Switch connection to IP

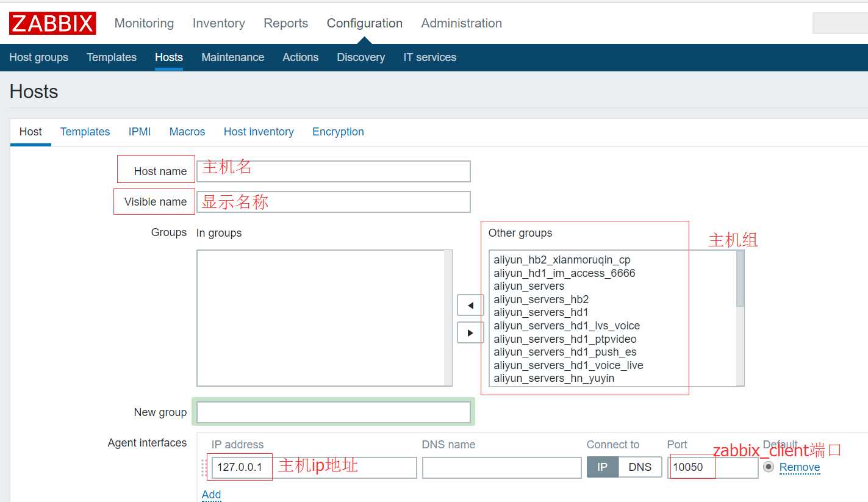pyautogui.click(x=603, y=467)
